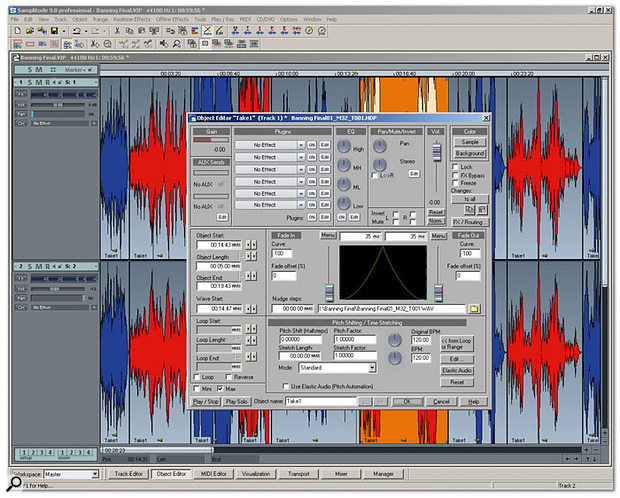The image size is (620, 498).
Task: Click the crossfade Edit icon beside Auto crossfade
Action: 219,30
